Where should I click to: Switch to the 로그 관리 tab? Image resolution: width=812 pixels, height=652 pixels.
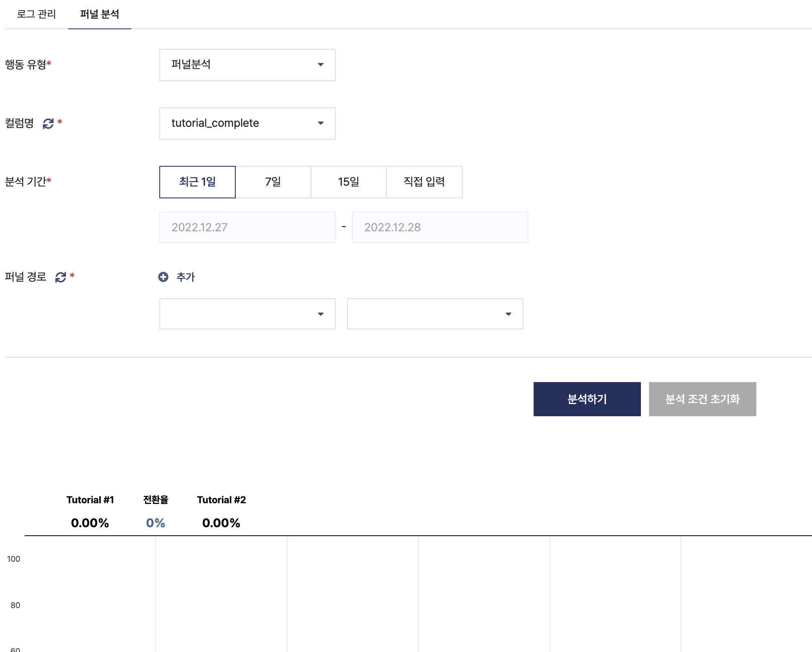click(x=36, y=14)
